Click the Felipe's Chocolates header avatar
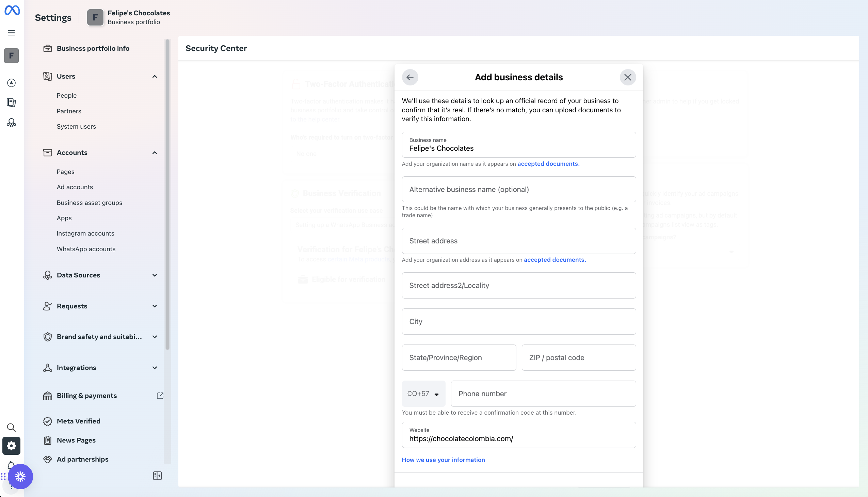The height and width of the screenshot is (497, 868). (95, 17)
